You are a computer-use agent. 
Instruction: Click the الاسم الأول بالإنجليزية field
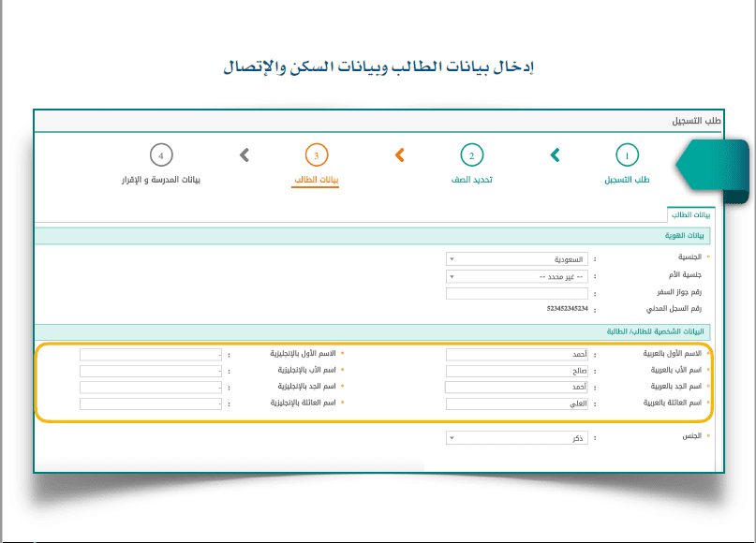pyautogui.click(x=151, y=355)
